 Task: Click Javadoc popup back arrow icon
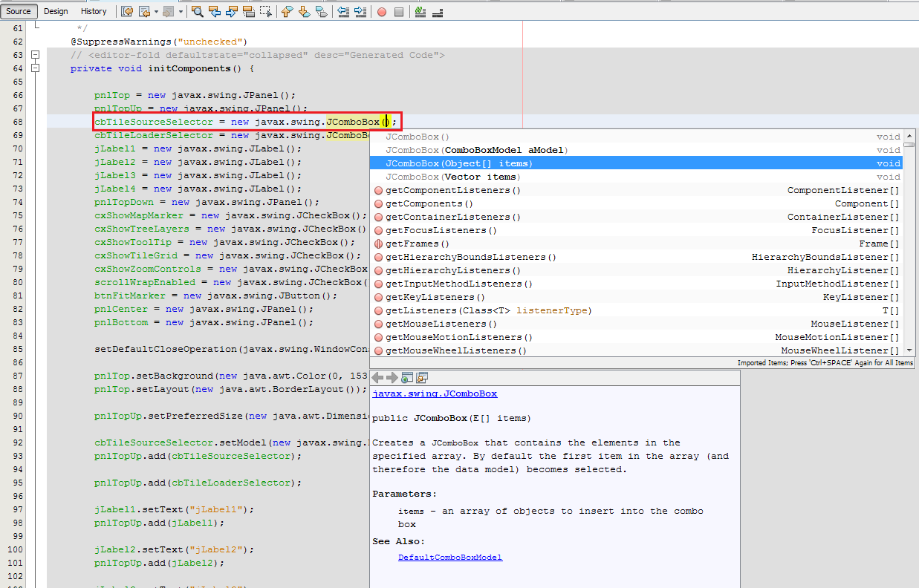pyautogui.click(x=377, y=377)
